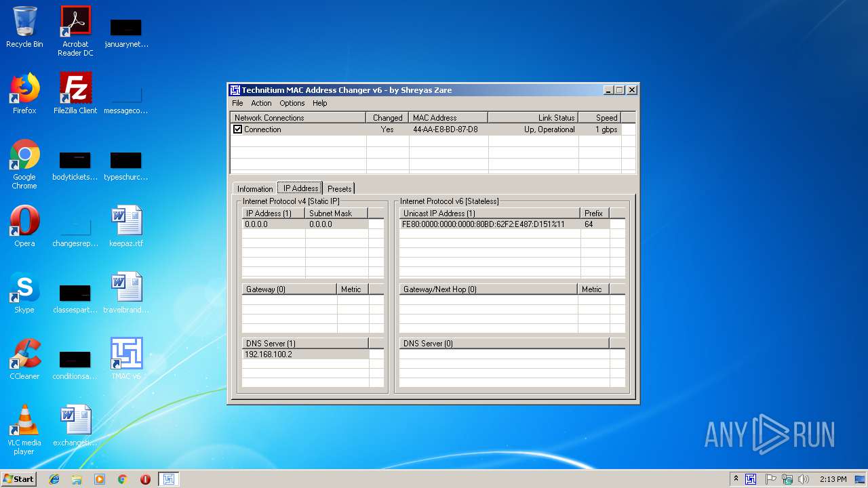Screen dimensions: 868x488
Task: Show hidden tray icons arrow
Action: click(x=736, y=479)
